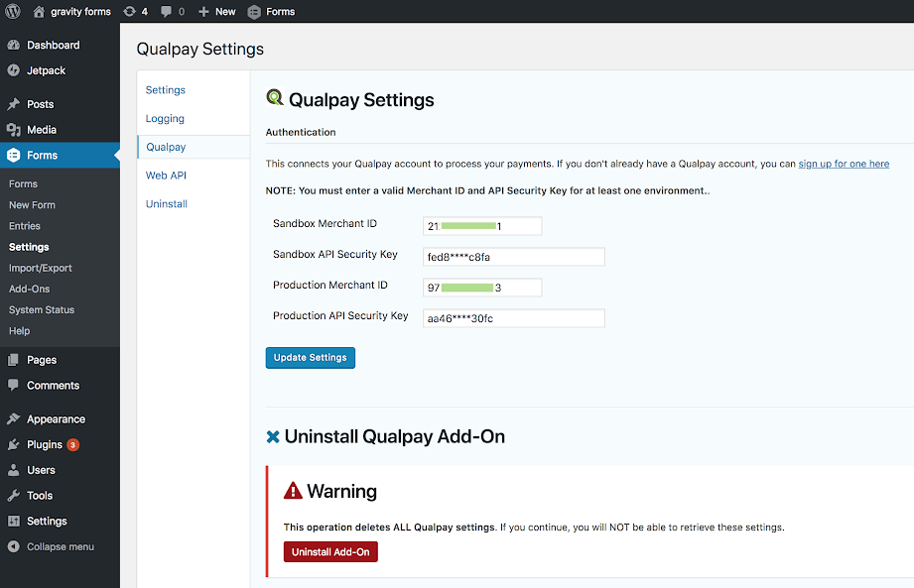The height and width of the screenshot is (588, 914).
Task: Click the Tools wrench icon
Action: [x=14, y=496]
